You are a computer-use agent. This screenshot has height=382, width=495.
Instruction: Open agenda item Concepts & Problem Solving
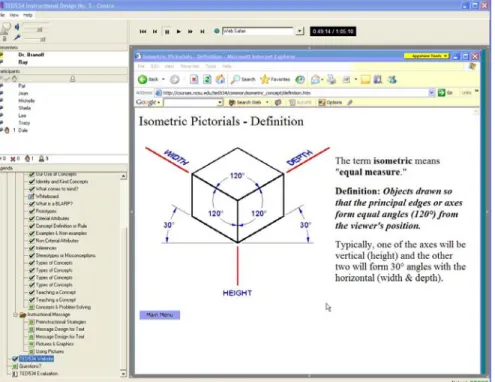pyautogui.click(x=63, y=307)
